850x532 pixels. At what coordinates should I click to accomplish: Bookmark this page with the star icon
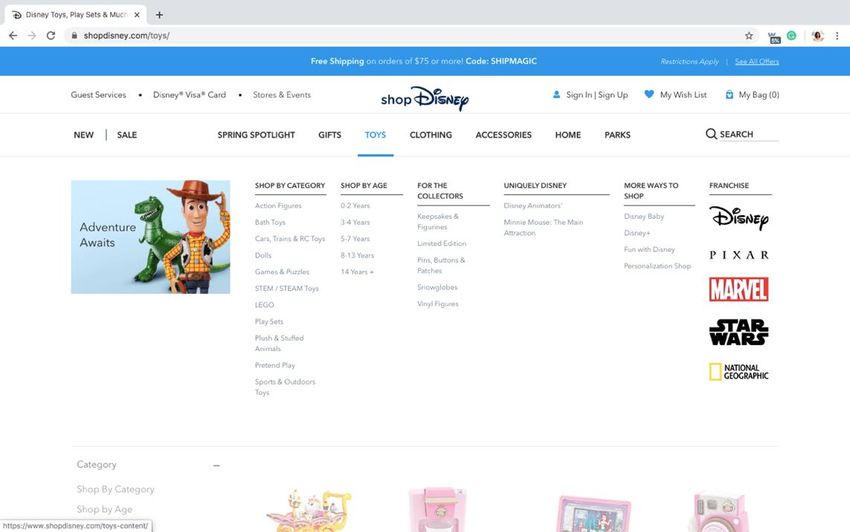(749, 36)
